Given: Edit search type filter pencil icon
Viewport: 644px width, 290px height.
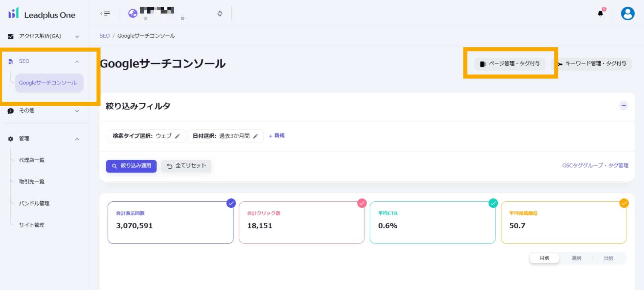Looking at the screenshot, I should coord(178,136).
